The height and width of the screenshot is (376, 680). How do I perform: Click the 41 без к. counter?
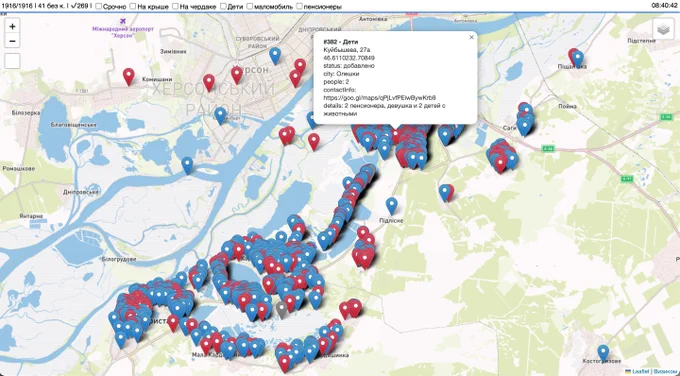point(52,6)
